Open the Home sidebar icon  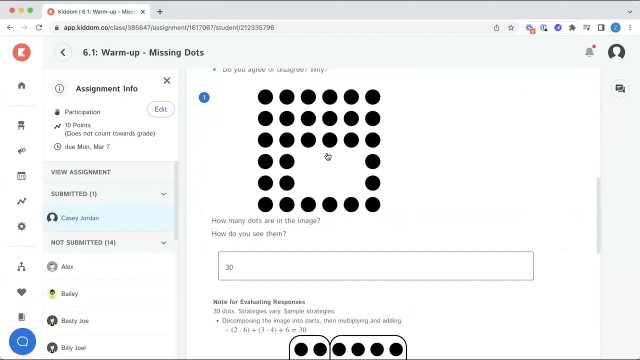click(22, 85)
